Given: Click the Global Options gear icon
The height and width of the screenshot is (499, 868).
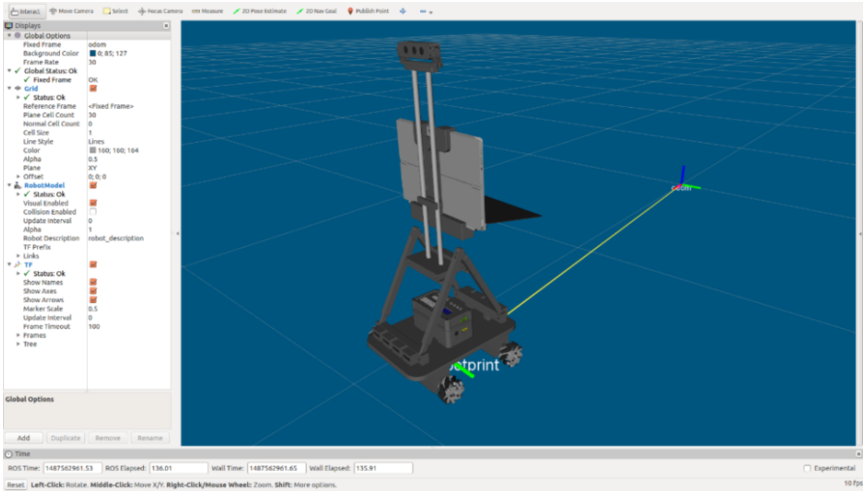Looking at the screenshot, I should coord(18,35).
